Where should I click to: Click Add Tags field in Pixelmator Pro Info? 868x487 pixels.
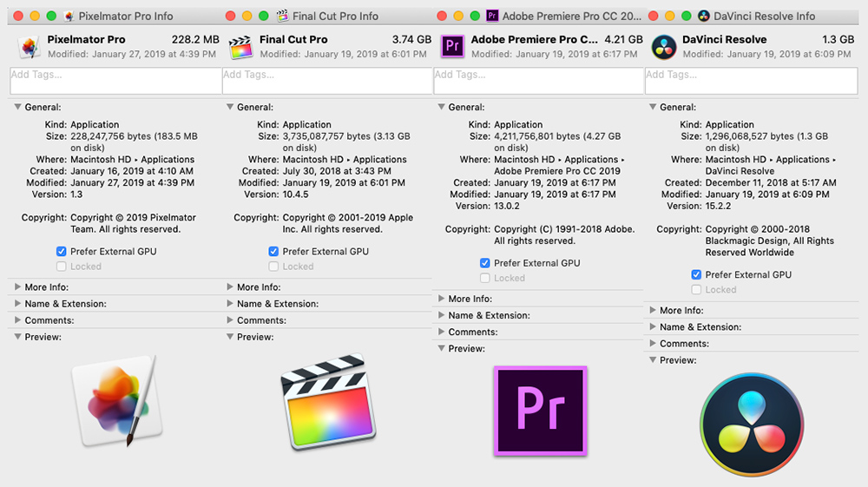(115, 81)
